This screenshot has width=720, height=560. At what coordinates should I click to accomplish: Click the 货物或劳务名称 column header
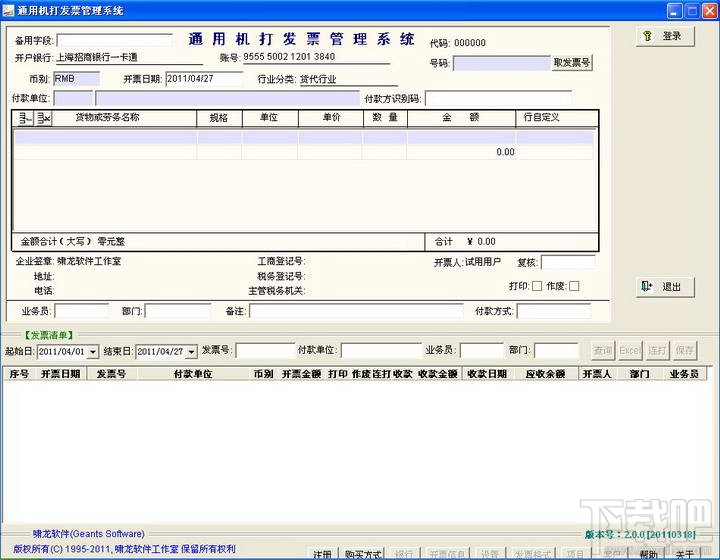click(x=107, y=118)
